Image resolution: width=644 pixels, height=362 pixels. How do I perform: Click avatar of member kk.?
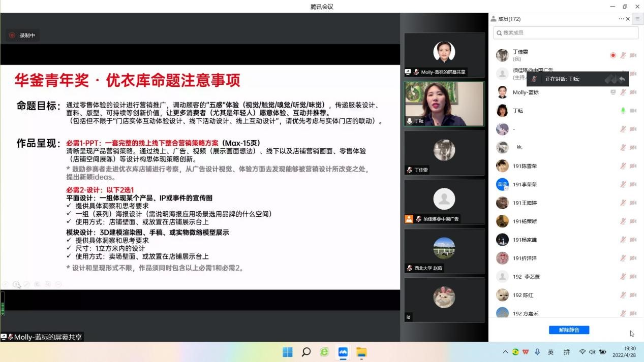(502, 147)
